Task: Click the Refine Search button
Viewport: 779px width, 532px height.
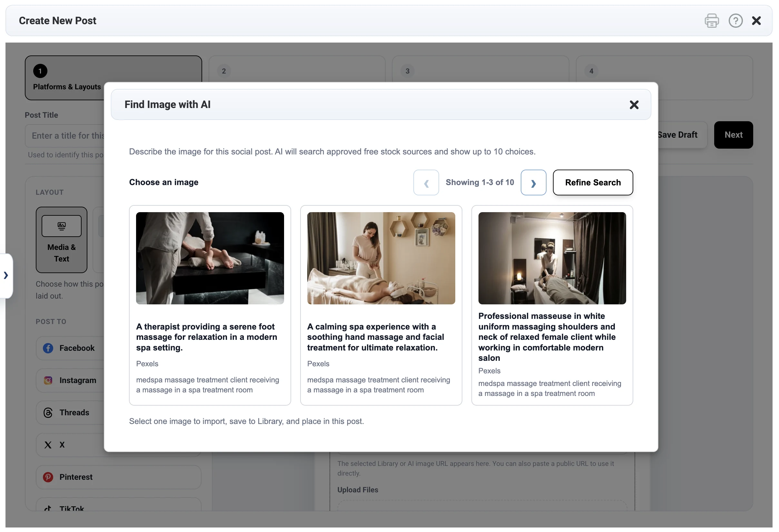Action: point(593,183)
